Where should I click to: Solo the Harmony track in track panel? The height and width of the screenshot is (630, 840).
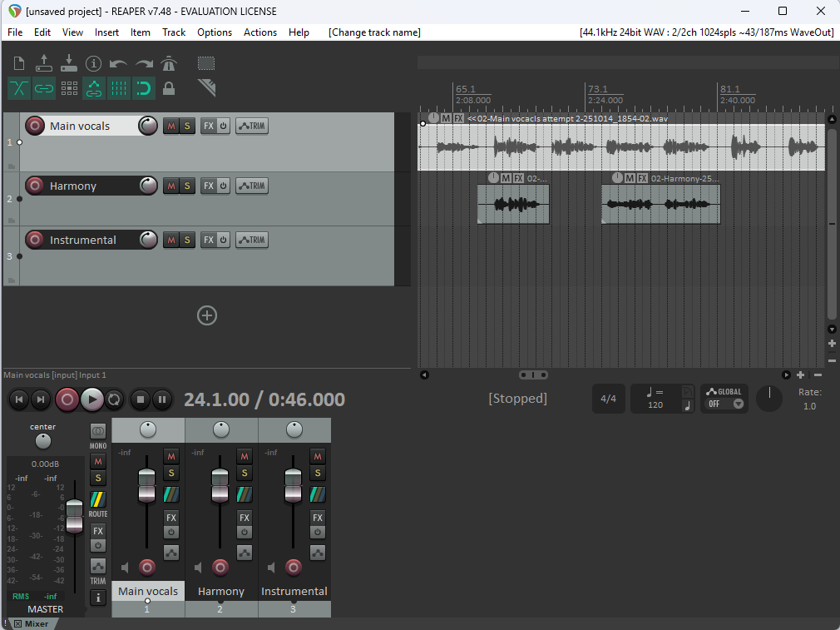187,186
